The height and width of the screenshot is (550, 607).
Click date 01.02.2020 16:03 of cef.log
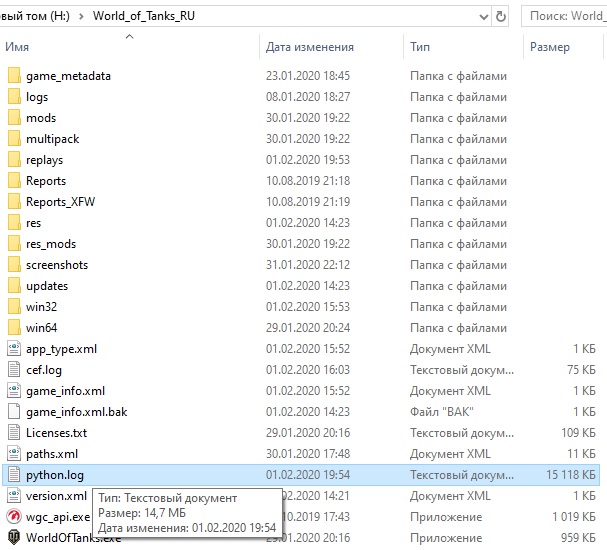coord(308,369)
